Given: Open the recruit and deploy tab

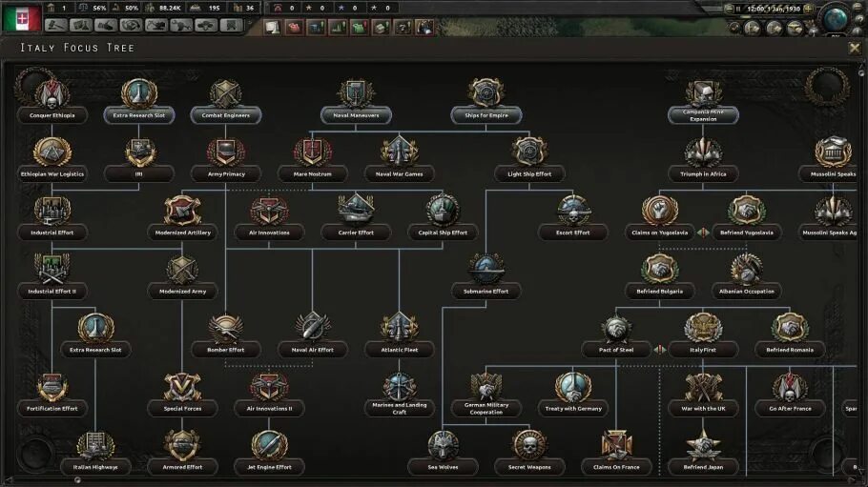Looking at the screenshot, I should [206, 26].
